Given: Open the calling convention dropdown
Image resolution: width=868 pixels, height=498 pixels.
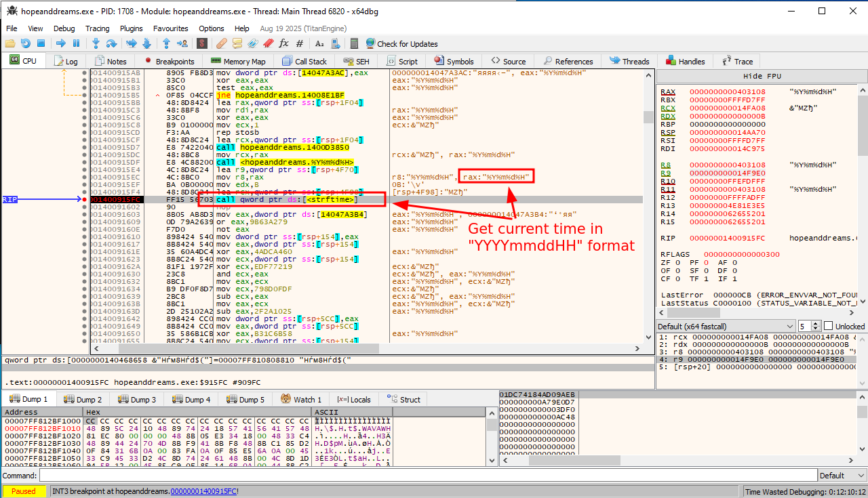Looking at the screenshot, I should click(724, 326).
